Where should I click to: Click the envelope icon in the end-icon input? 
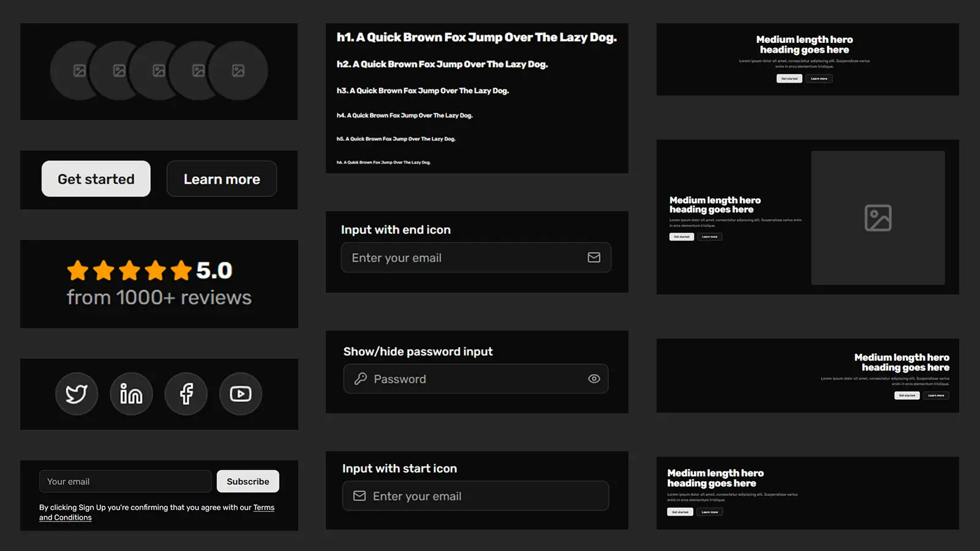[594, 257]
